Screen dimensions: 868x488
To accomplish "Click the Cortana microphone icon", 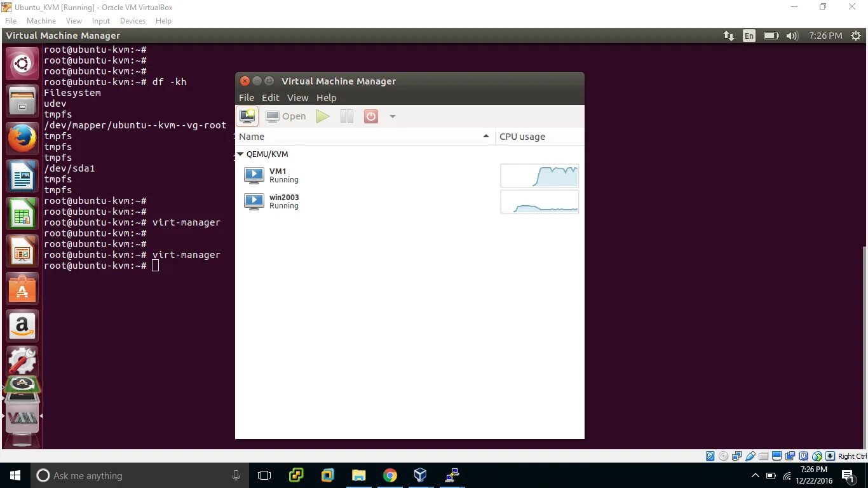I will click(x=236, y=475).
